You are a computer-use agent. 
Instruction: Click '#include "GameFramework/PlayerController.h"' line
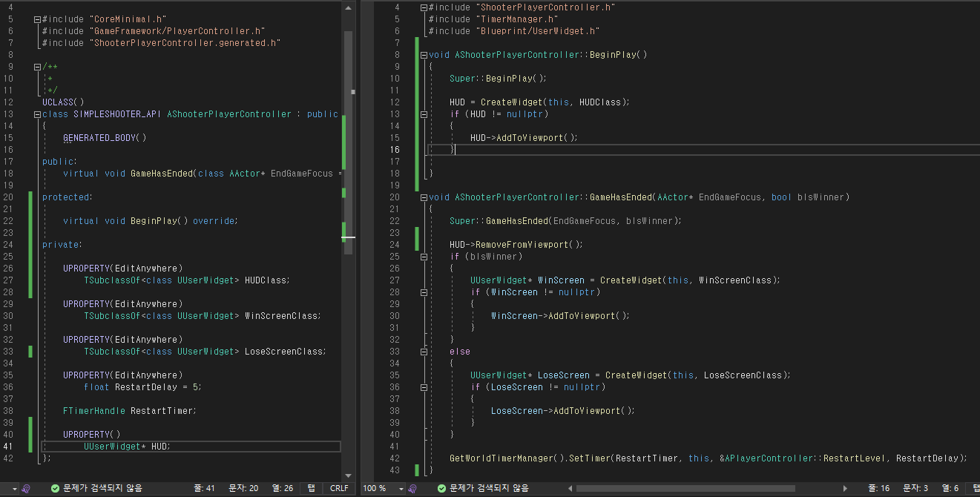point(154,31)
